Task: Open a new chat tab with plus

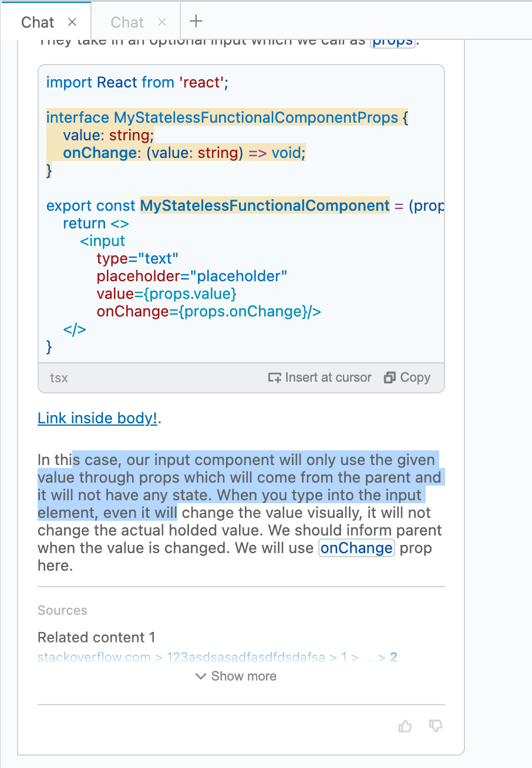Action: [x=196, y=21]
